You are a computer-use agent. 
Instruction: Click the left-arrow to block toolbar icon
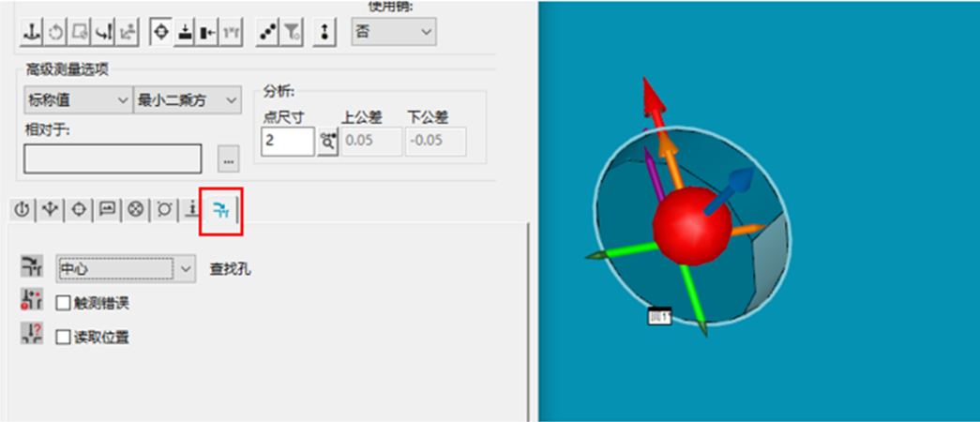(x=208, y=31)
